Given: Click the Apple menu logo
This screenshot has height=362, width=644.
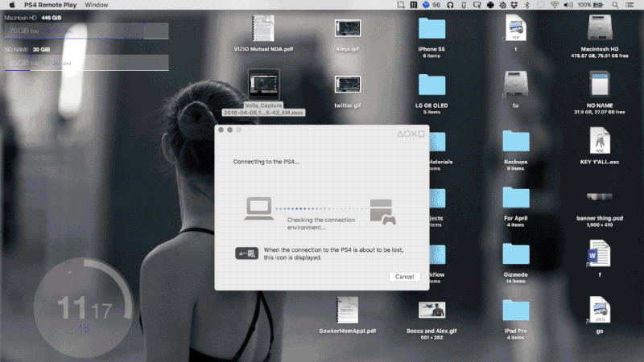Looking at the screenshot, I should tap(12, 5).
